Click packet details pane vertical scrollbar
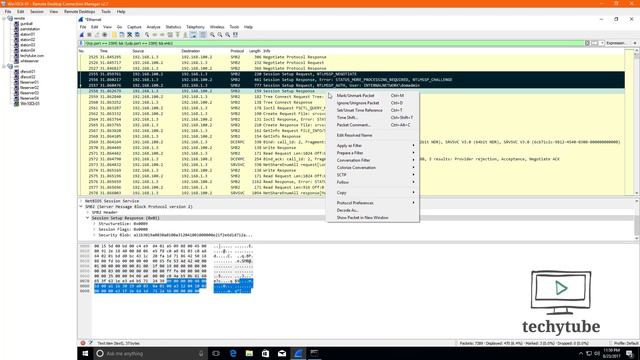Viewport: 640px width, 360px height. point(637,220)
